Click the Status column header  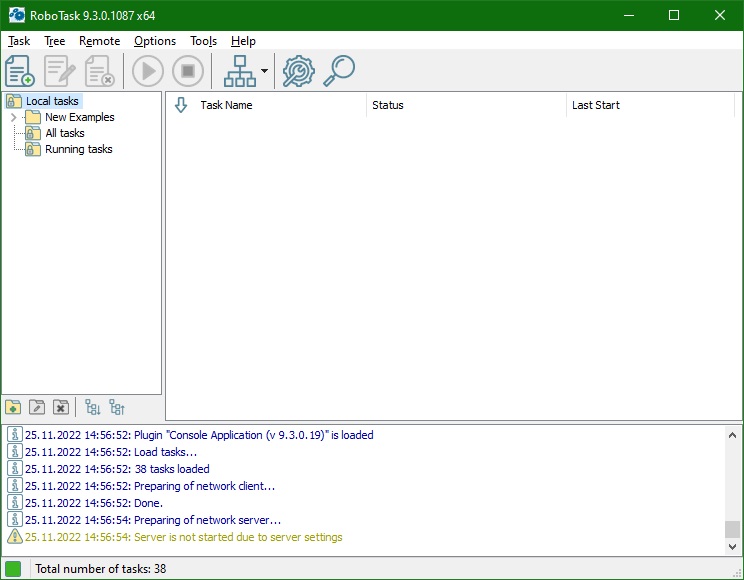click(388, 105)
